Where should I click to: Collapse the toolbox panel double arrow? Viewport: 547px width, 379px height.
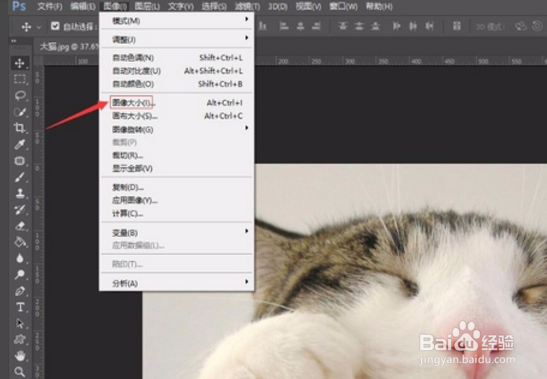pos(14,41)
